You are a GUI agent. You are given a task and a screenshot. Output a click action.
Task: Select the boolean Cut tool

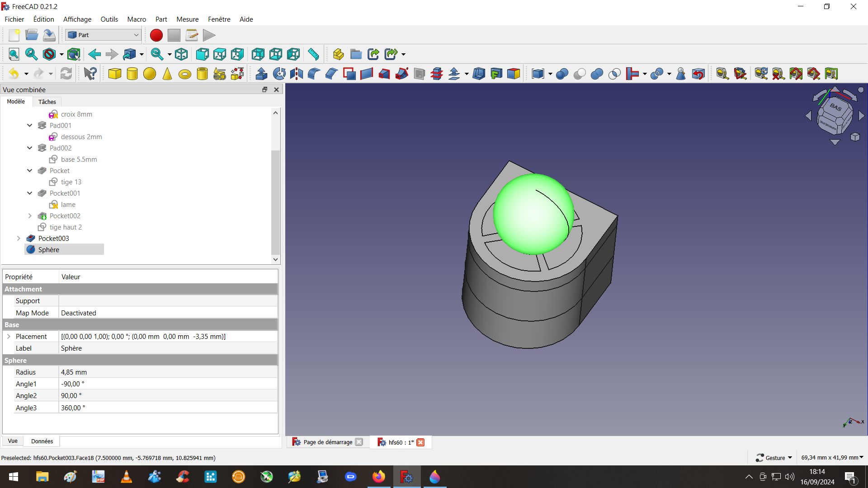[x=580, y=74]
